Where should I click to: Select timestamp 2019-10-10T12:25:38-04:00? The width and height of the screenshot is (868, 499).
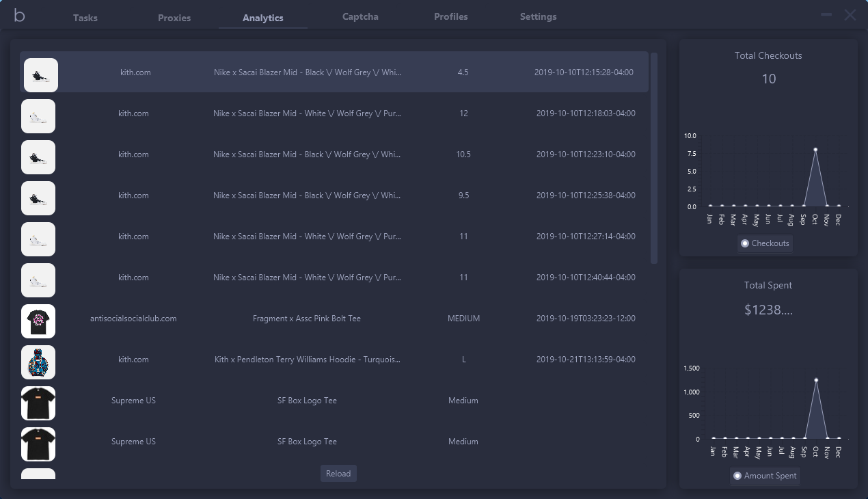pos(586,195)
